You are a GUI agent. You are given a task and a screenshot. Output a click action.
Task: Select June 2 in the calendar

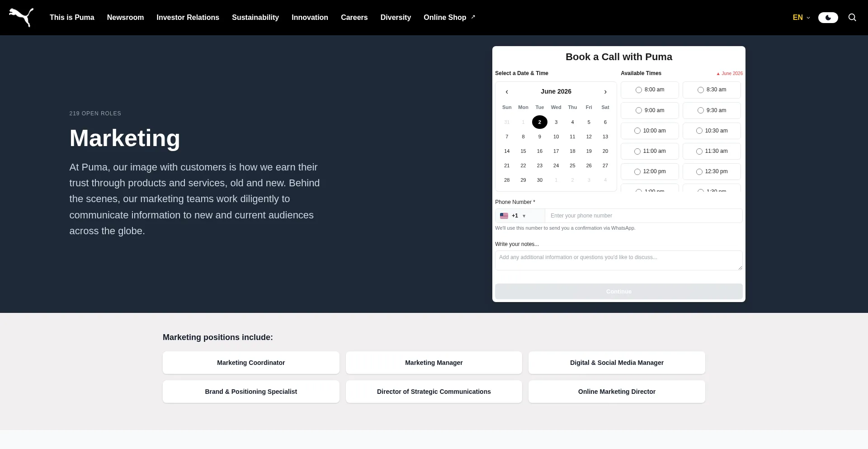[540, 122]
